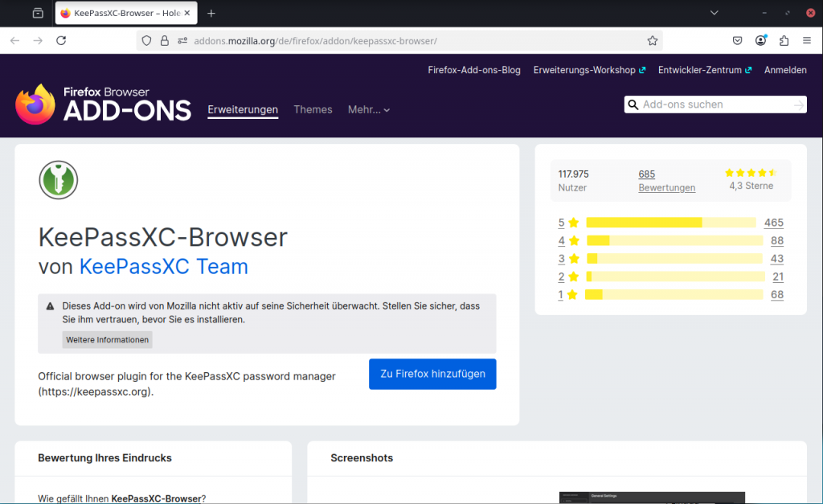823x504 pixels.
Task: Click the 5-star rating bar
Action: coord(670,223)
